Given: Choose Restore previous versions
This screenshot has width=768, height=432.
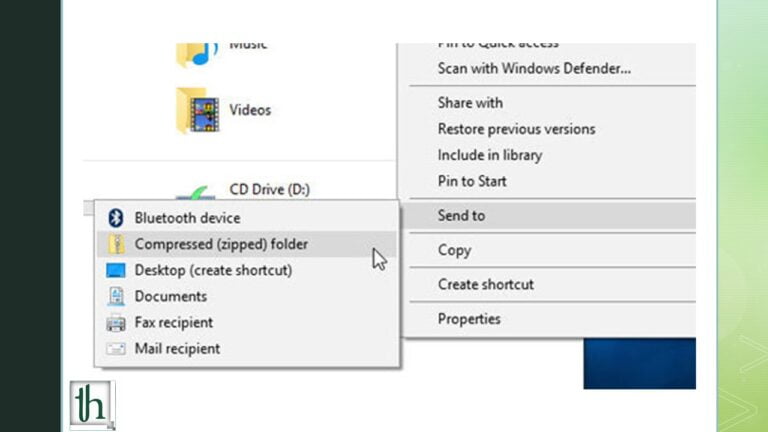Looking at the screenshot, I should click(x=516, y=129).
